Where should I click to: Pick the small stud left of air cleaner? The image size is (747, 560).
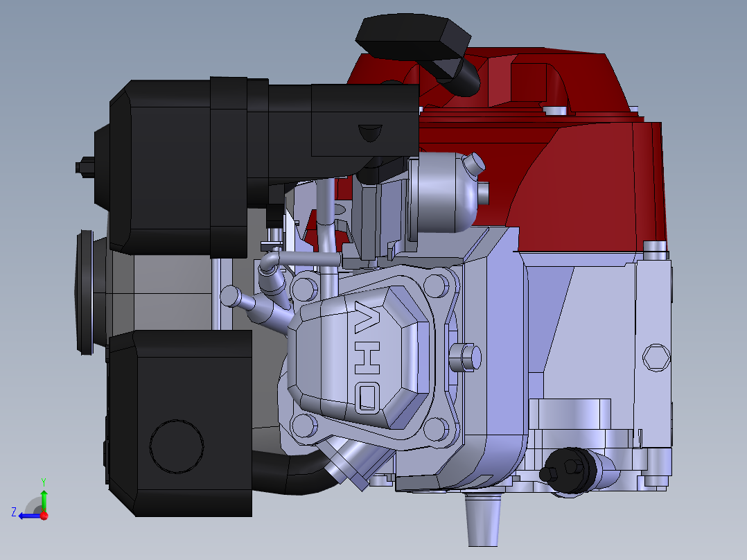pyautogui.click(x=84, y=166)
